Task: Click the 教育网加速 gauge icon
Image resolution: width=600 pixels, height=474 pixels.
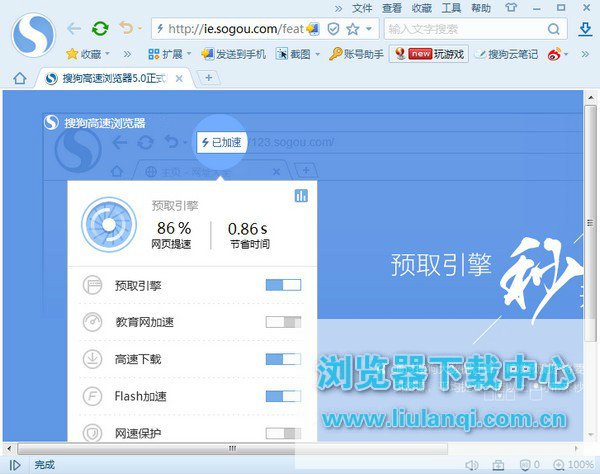Action: click(x=92, y=322)
